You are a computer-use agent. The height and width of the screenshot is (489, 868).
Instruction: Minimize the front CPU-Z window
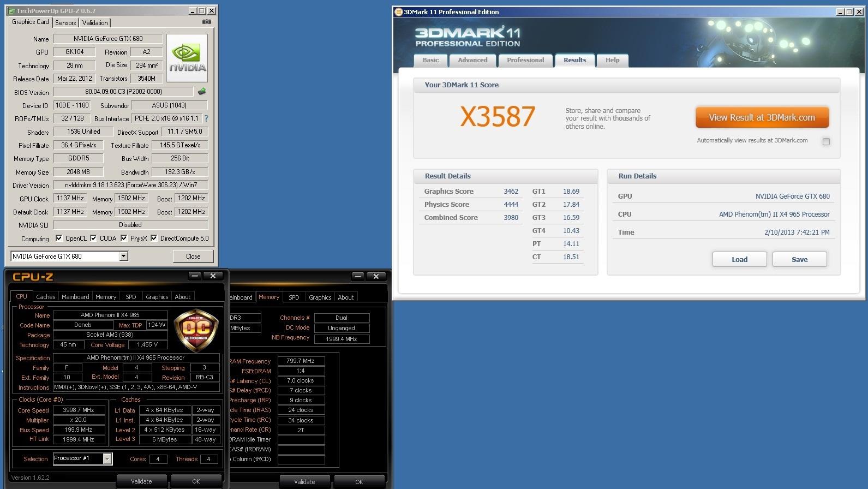click(x=195, y=276)
